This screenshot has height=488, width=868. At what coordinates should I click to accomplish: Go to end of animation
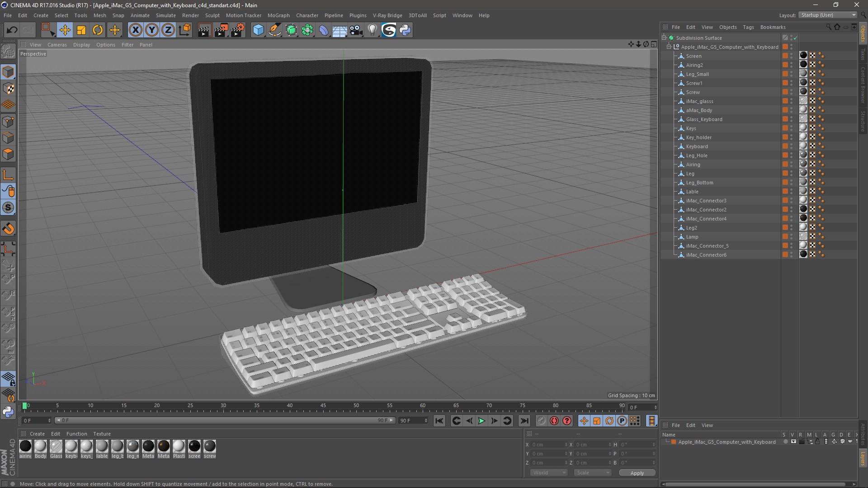(524, 421)
